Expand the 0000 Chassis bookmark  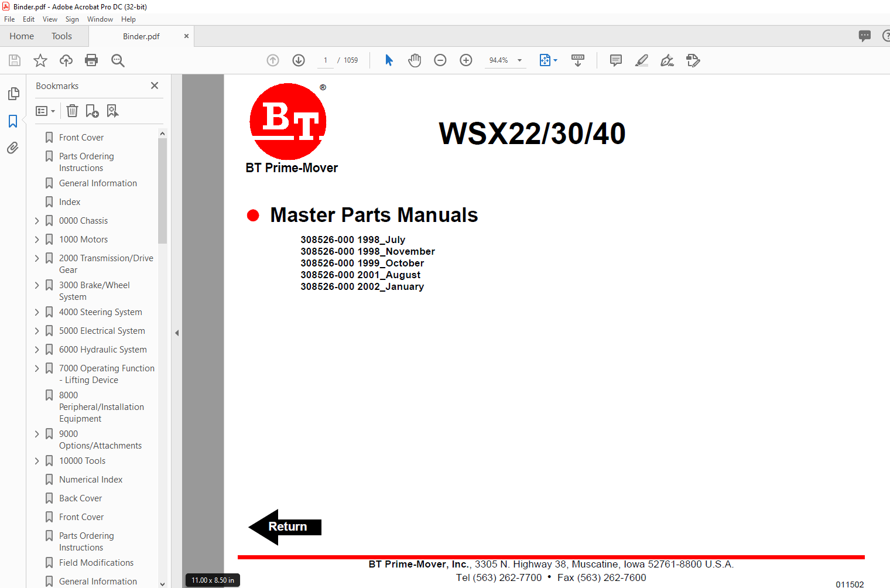click(x=37, y=221)
